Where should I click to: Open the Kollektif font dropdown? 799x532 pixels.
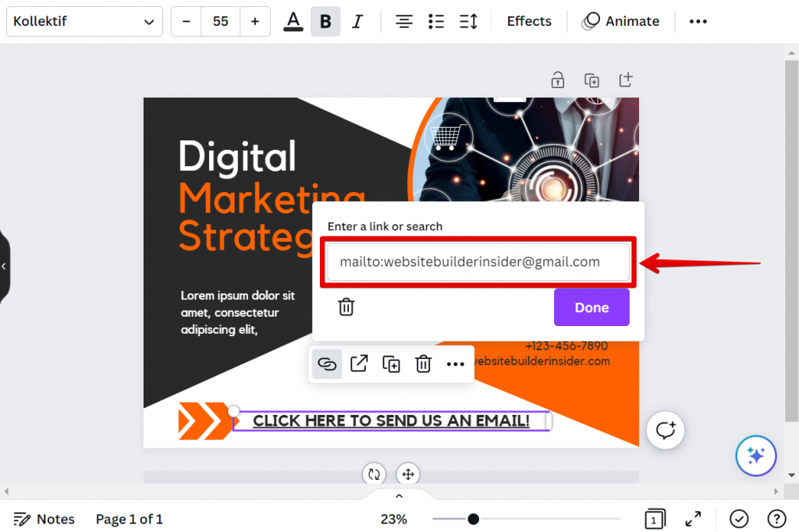[83, 21]
